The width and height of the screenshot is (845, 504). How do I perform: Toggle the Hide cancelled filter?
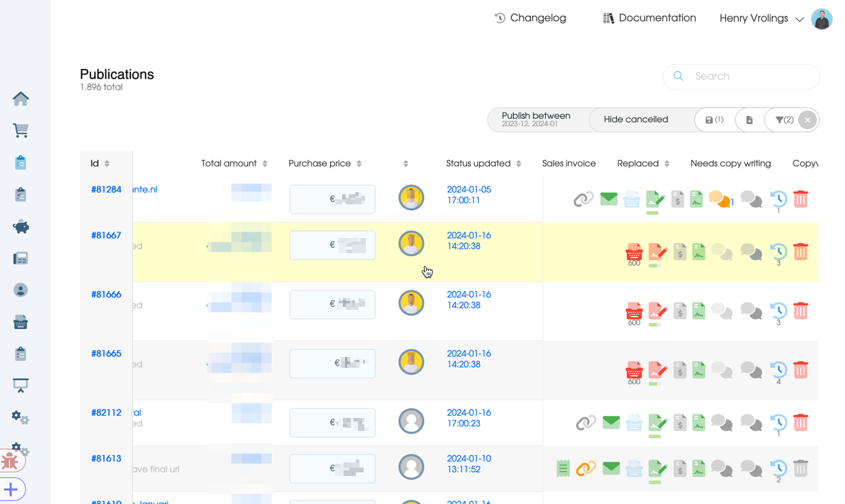636,120
